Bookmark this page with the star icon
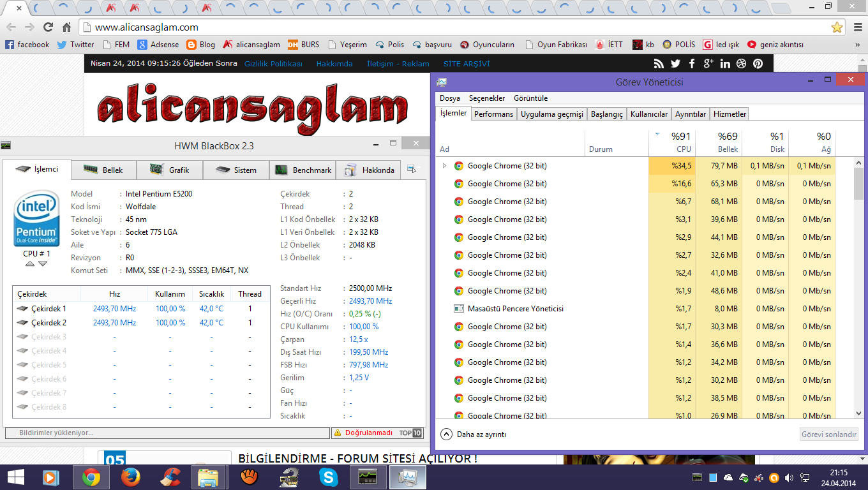Viewport: 868px width, 490px height. click(837, 27)
